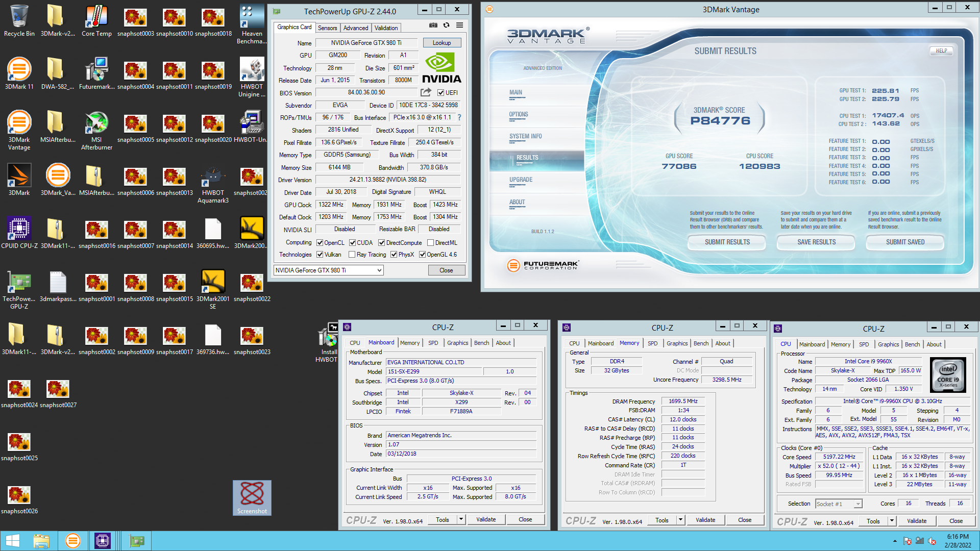Viewport: 980px width, 551px height.
Task: Click Validate in Mainboard CPU-Z window
Action: [x=485, y=519]
